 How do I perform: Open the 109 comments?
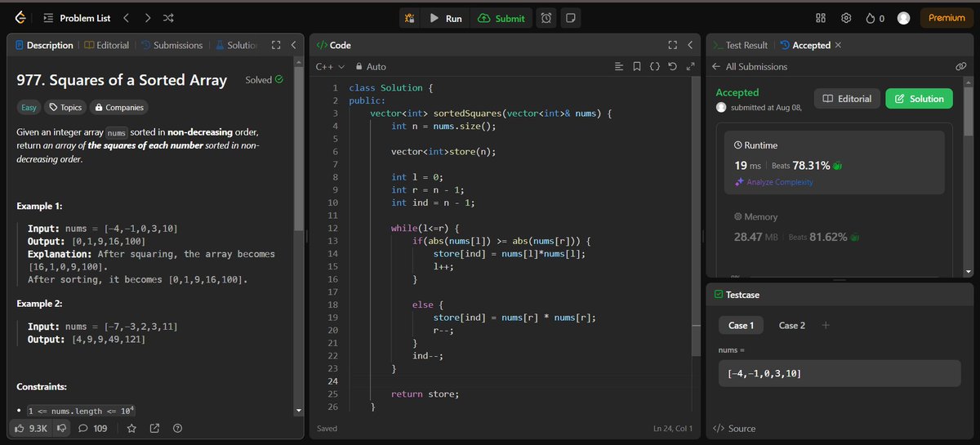point(92,428)
